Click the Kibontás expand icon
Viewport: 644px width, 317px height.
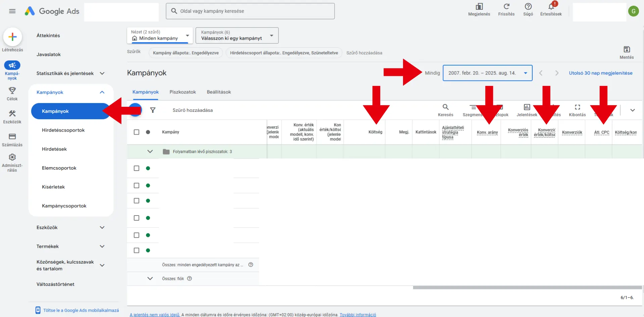point(577,107)
